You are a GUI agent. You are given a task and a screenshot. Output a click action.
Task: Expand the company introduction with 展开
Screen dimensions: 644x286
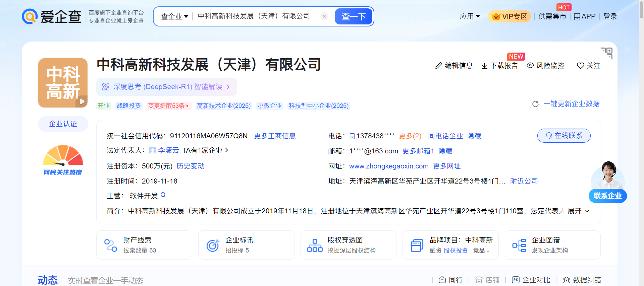(578, 211)
